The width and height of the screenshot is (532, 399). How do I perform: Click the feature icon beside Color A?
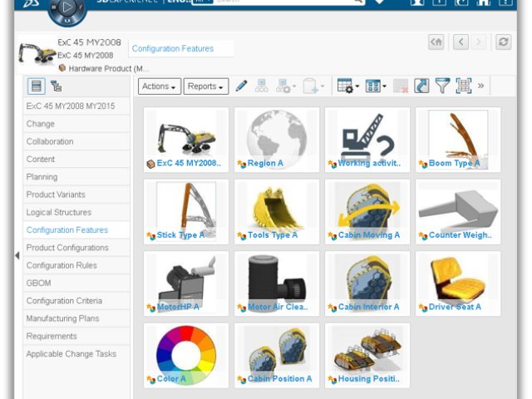click(x=150, y=380)
